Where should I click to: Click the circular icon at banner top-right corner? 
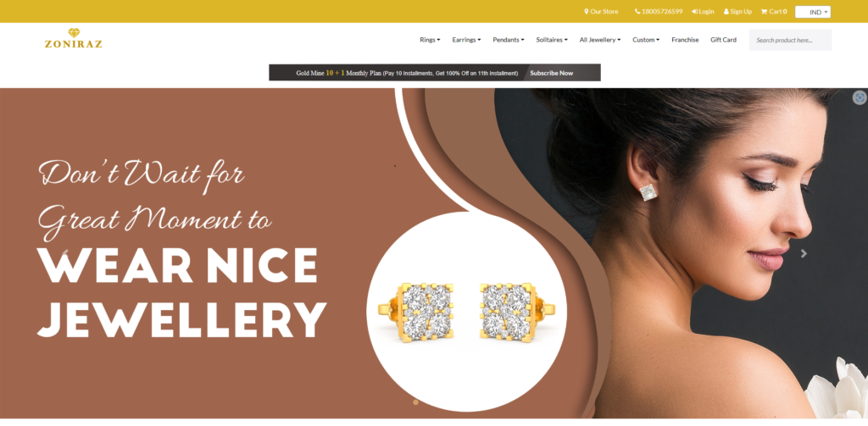click(860, 97)
